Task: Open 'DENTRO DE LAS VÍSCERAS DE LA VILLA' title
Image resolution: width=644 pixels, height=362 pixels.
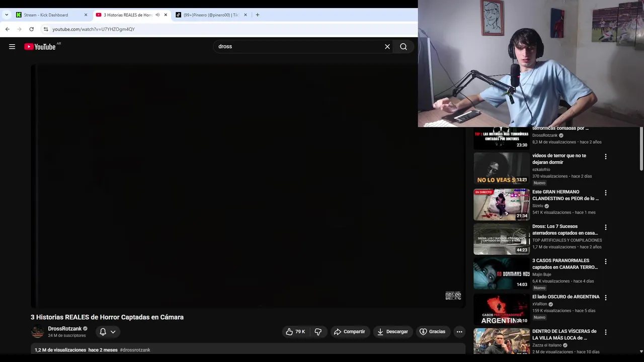Action: tap(565, 334)
